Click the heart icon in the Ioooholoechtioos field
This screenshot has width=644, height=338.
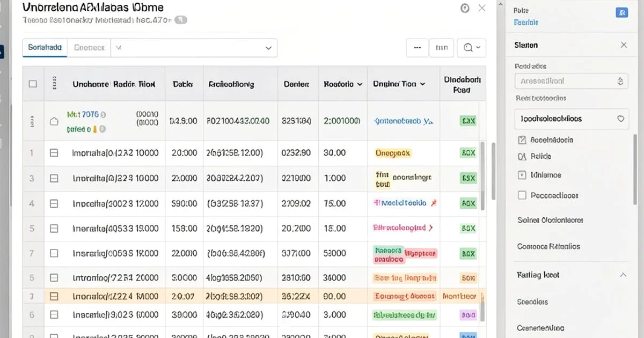click(x=621, y=119)
